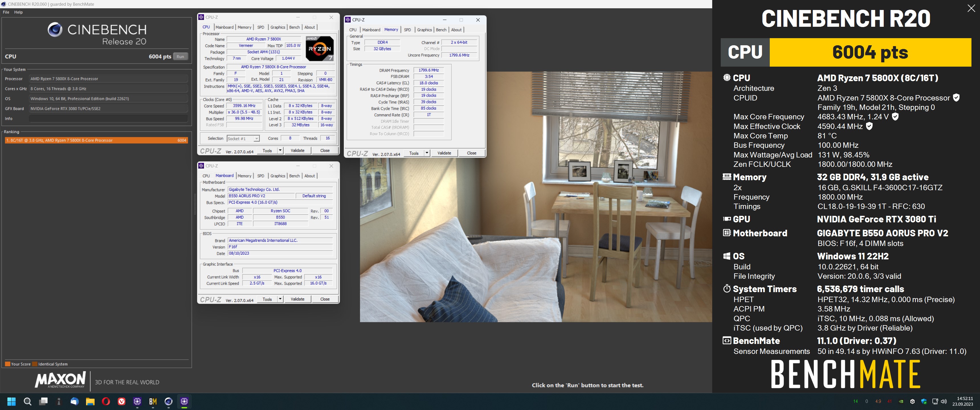Click Validate in the Memory CPU-Z window
This screenshot has width=980, height=410.
pos(444,153)
